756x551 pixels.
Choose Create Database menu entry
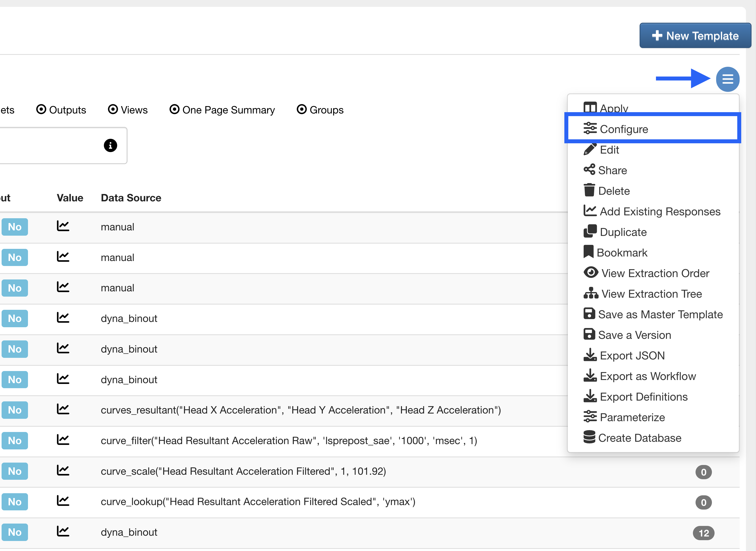pos(653,438)
